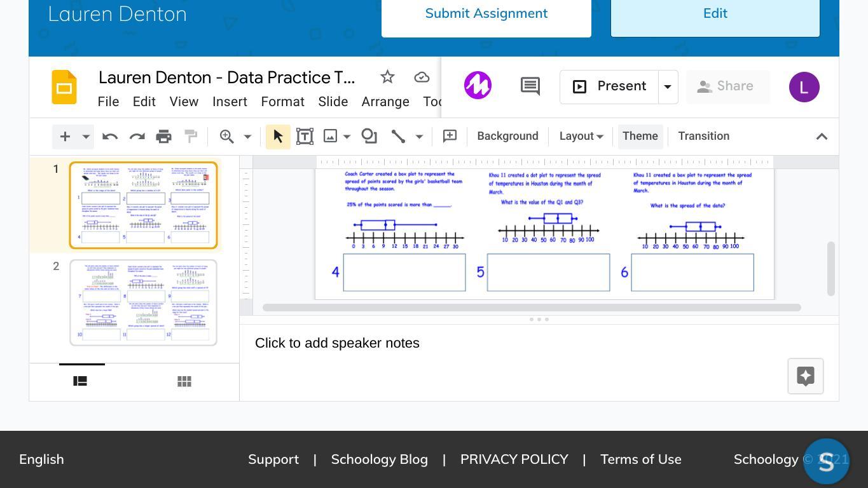Open the Arrange menu
The width and height of the screenshot is (868, 488).
tap(385, 102)
